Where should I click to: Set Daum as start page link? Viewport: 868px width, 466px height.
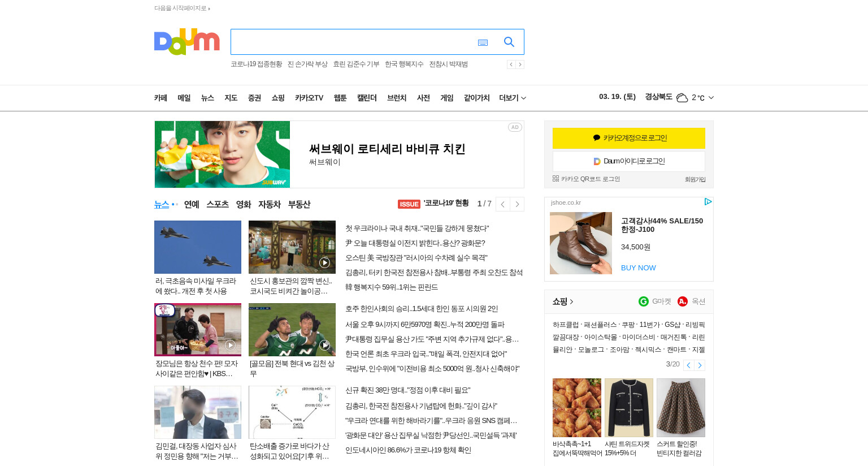(x=182, y=8)
